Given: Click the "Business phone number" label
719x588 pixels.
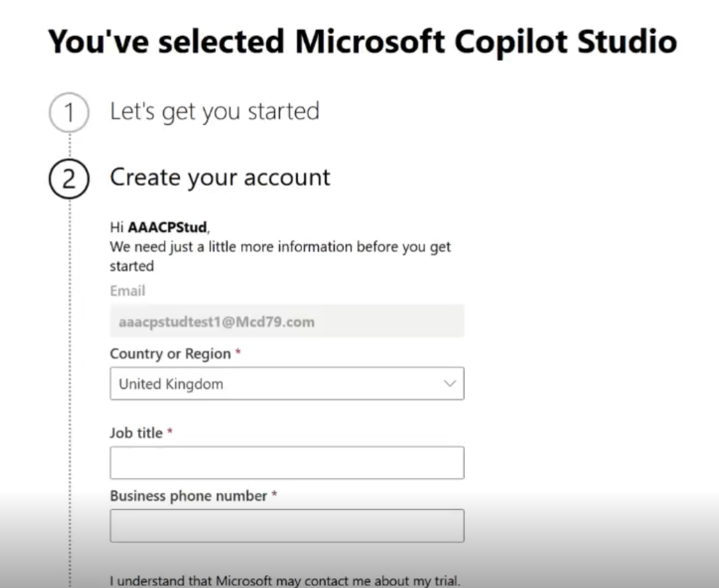Looking at the screenshot, I should 189,496.
